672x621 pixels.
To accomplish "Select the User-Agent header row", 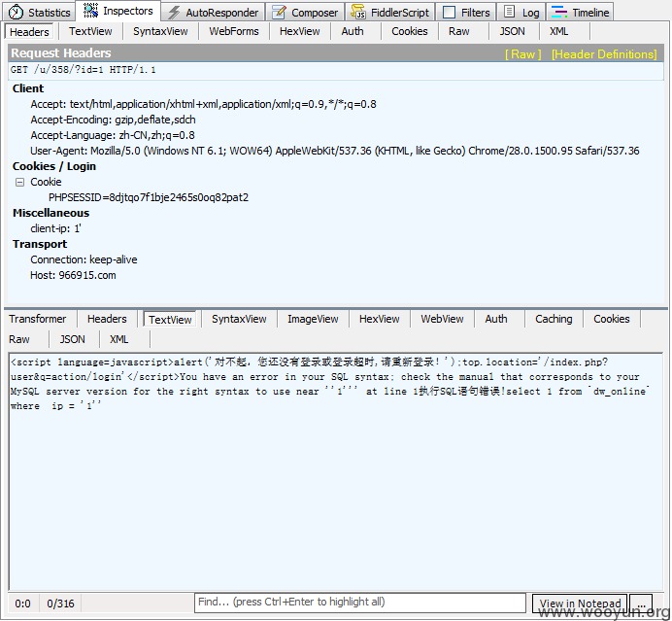I will [x=335, y=151].
